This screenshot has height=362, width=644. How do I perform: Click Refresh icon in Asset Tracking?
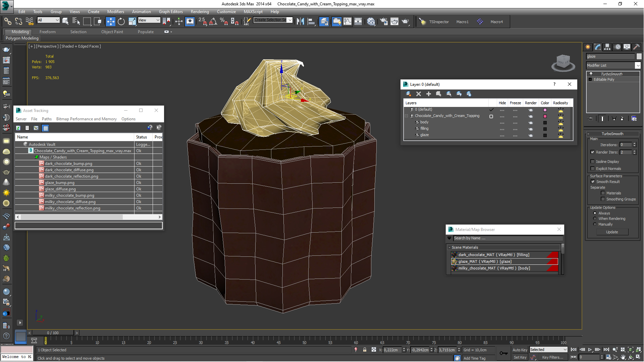pyautogui.click(x=18, y=128)
